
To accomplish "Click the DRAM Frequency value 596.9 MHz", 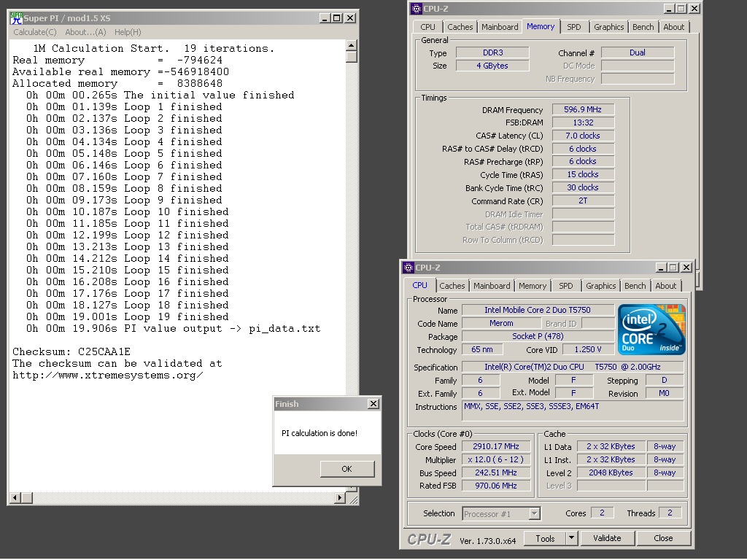I will (583, 109).
